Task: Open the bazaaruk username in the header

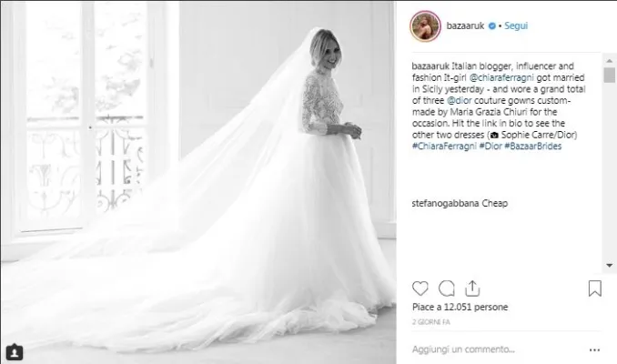Action: pyautogui.click(x=465, y=26)
